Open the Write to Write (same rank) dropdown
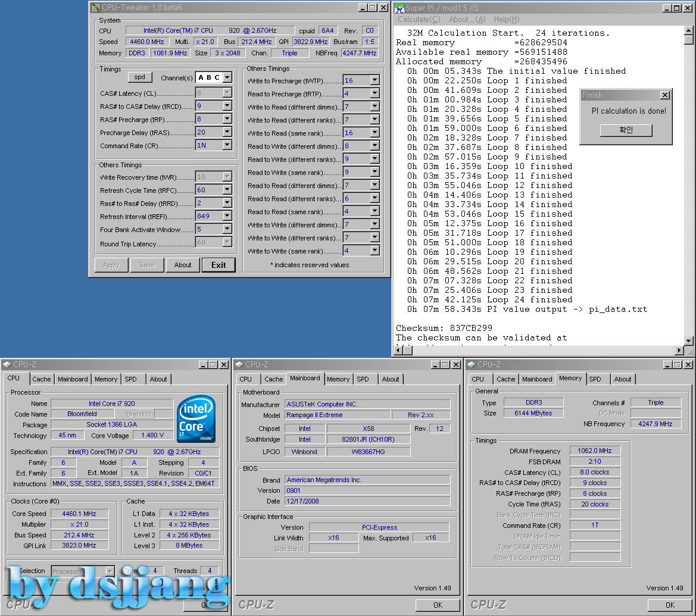Viewport: 696px width, 616px height. tap(375, 251)
